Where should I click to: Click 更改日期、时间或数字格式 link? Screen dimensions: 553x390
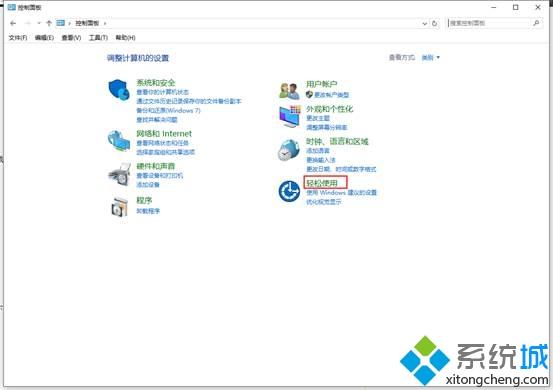[x=341, y=169]
